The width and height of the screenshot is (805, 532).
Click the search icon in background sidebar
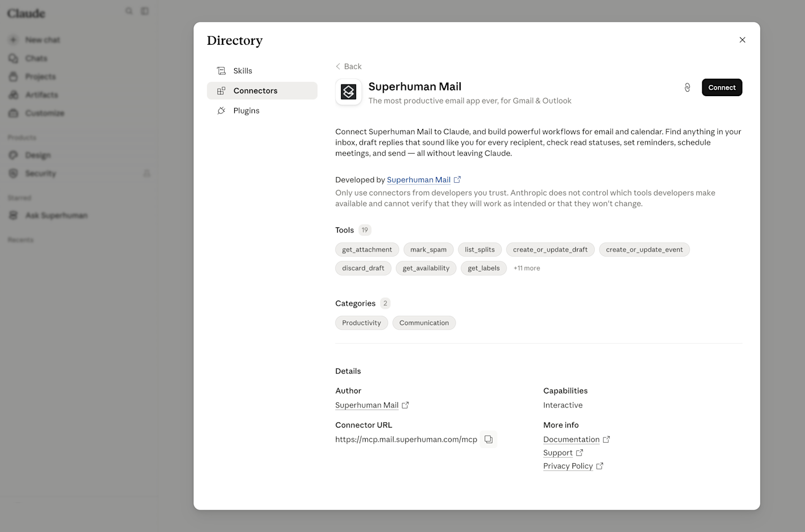tap(129, 11)
